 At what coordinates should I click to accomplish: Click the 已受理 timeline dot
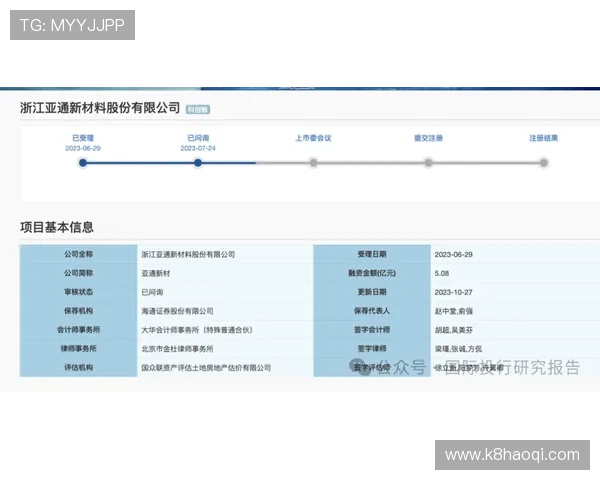[x=83, y=163]
